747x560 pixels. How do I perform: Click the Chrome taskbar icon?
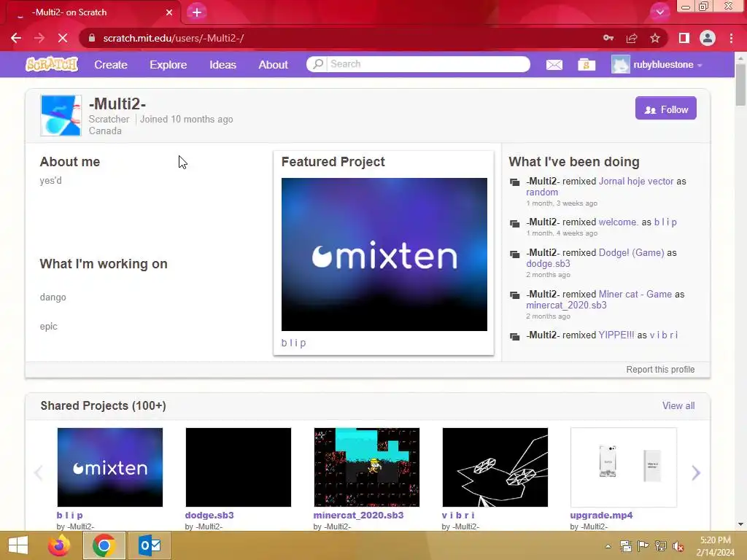(104, 545)
